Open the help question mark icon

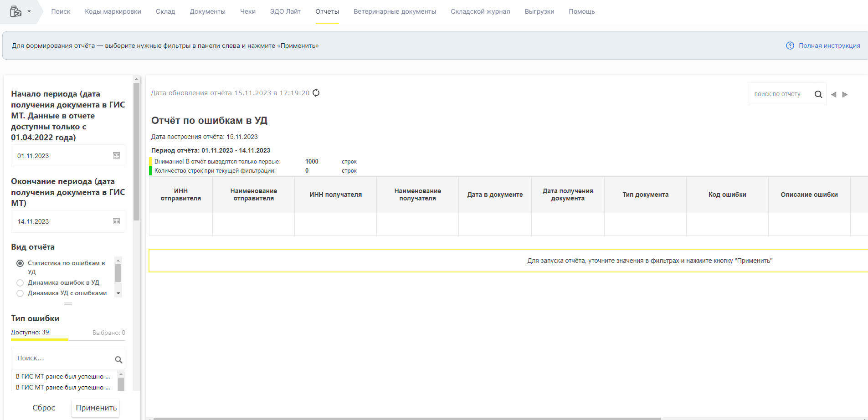tap(790, 46)
